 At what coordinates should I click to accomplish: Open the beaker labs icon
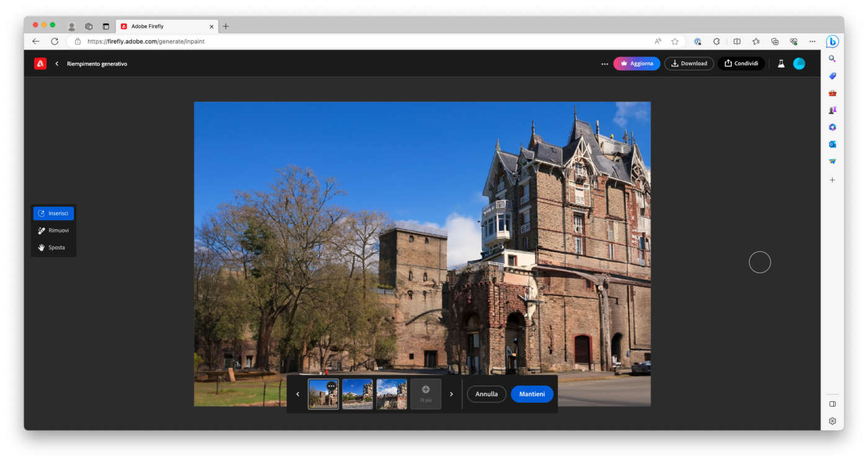pyautogui.click(x=781, y=64)
